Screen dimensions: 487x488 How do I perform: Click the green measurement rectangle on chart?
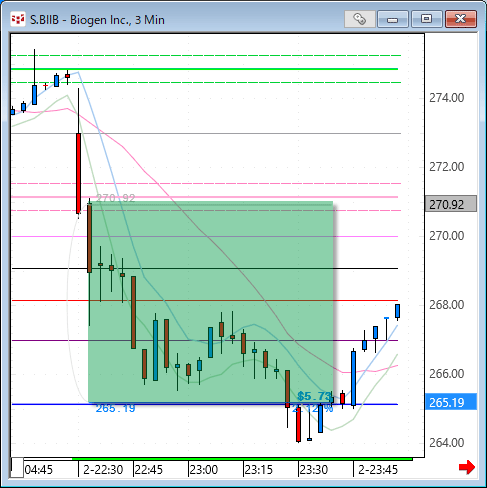tap(210, 302)
